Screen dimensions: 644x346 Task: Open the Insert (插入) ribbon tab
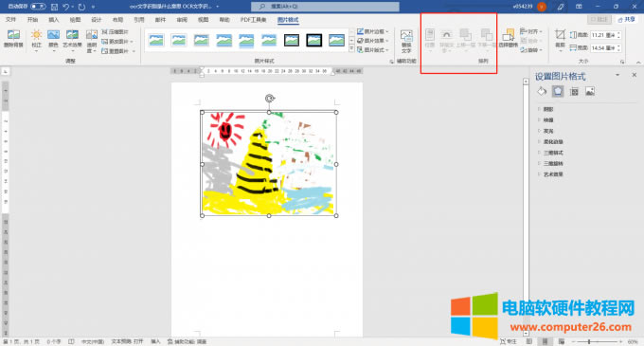pos(54,20)
